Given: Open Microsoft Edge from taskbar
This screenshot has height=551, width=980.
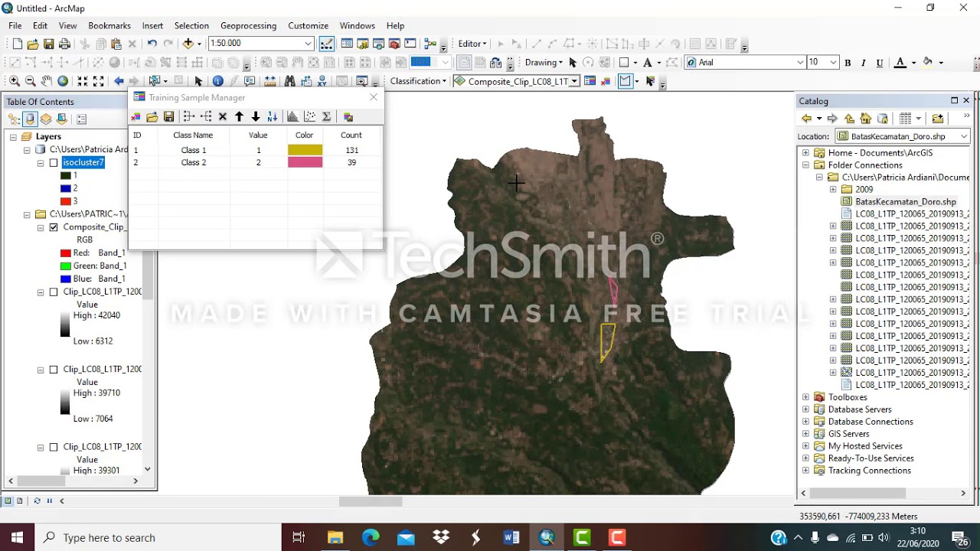Looking at the screenshot, I should (x=371, y=538).
